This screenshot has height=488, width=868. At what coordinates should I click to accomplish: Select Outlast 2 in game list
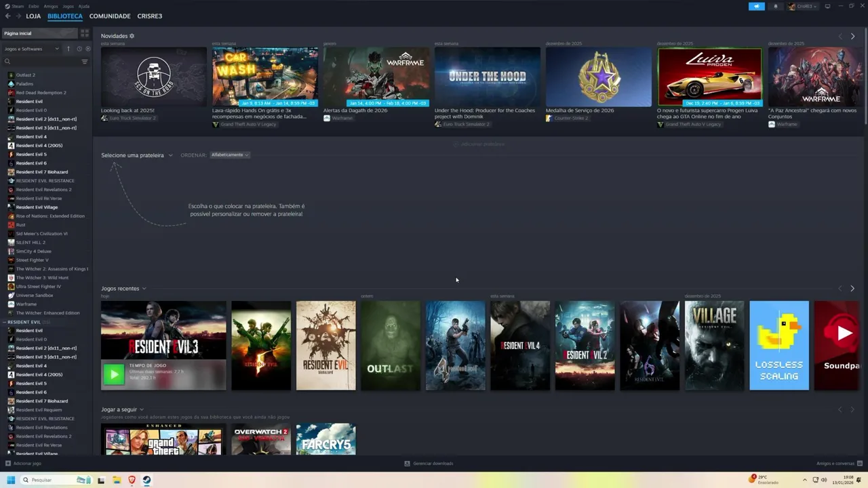pos(26,75)
